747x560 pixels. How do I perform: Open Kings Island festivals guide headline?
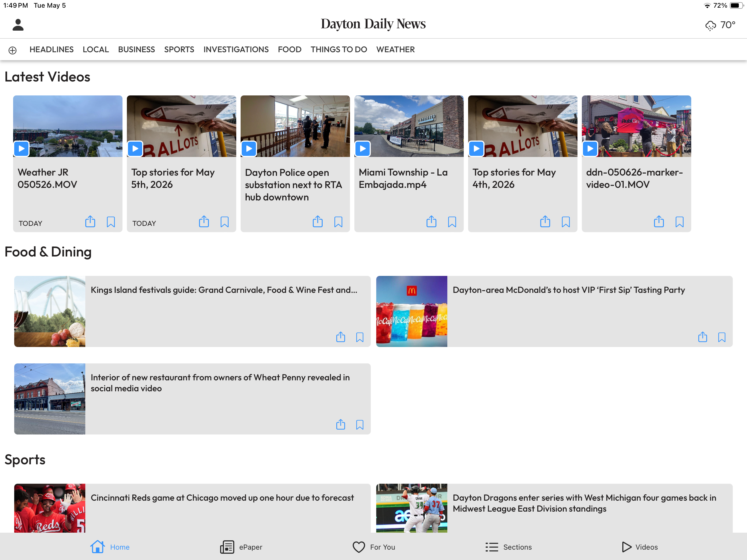(x=224, y=290)
